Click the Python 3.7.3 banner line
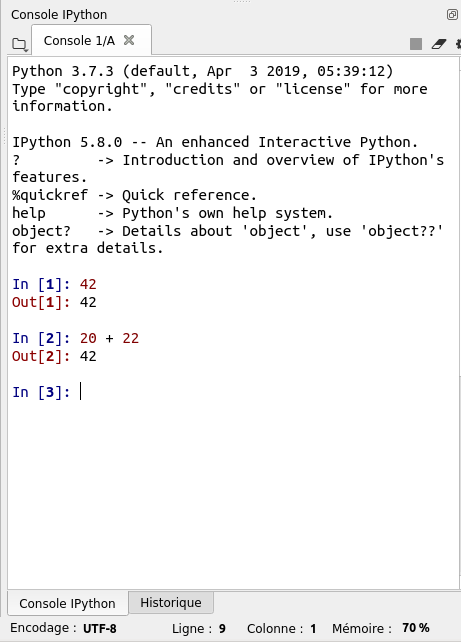The height and width of the screenshot is (642, 461). tap(203, 71)
